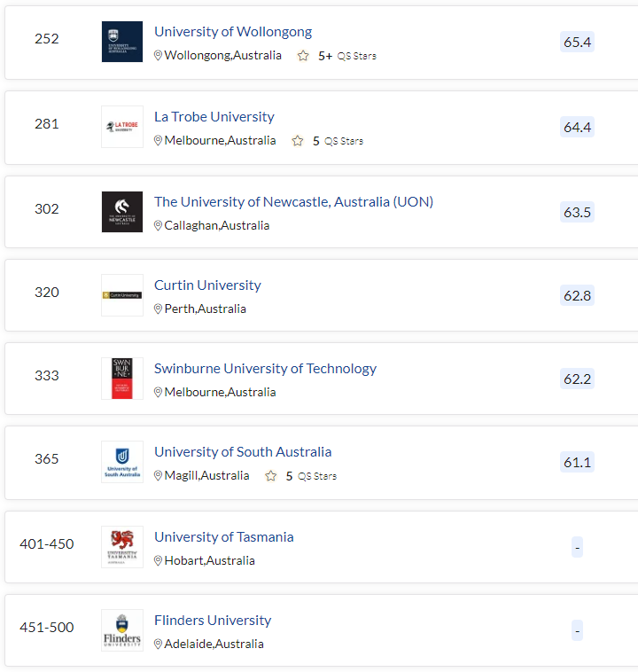The height and width of the screenshot is (672, 638).
Task: Click rank number 333
Action: [x=47, y=375]
